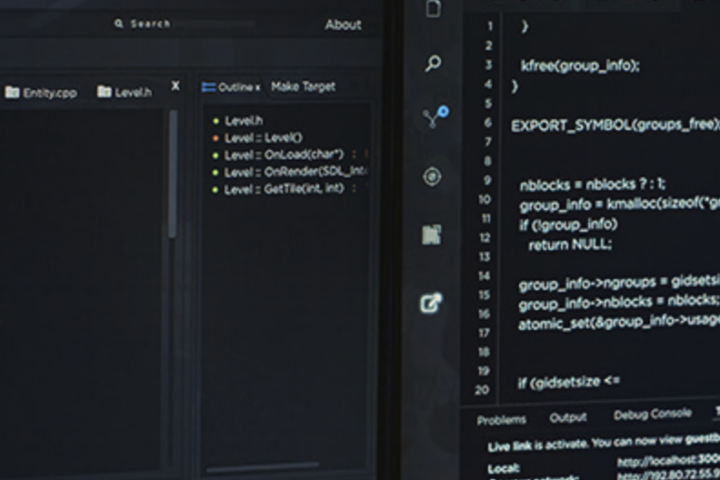
Task: Click the kfree(group_info); code line
Action: [x=580, y=66]
